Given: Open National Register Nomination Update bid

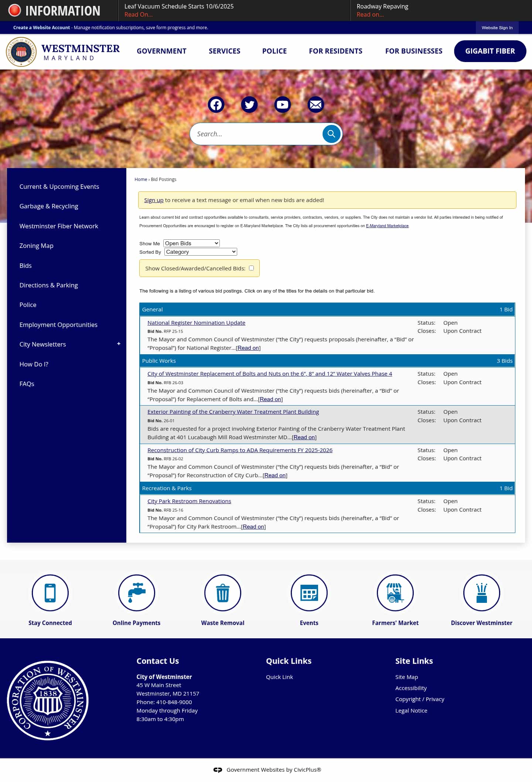Looking at the screenshot, I should click(x=196, y=323).
